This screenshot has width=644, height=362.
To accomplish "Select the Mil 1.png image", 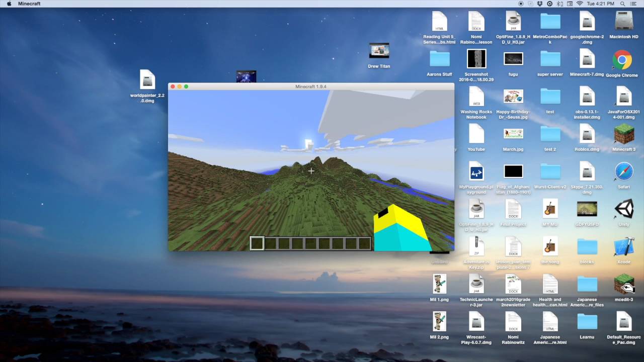I will [439, 284].
